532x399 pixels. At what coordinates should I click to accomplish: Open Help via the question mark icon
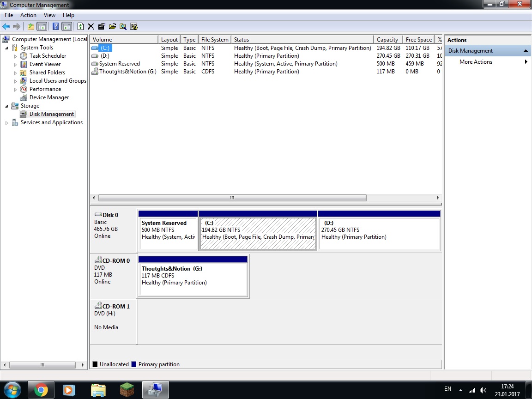click(x=55, y=26)
